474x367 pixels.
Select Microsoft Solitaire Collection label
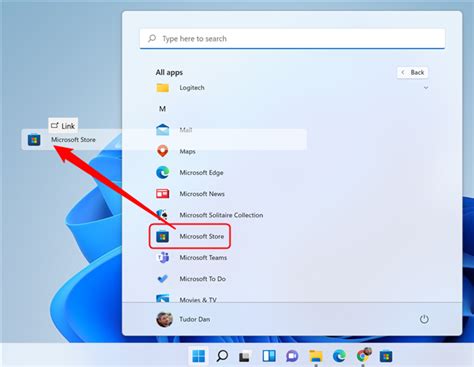[221, 215]
